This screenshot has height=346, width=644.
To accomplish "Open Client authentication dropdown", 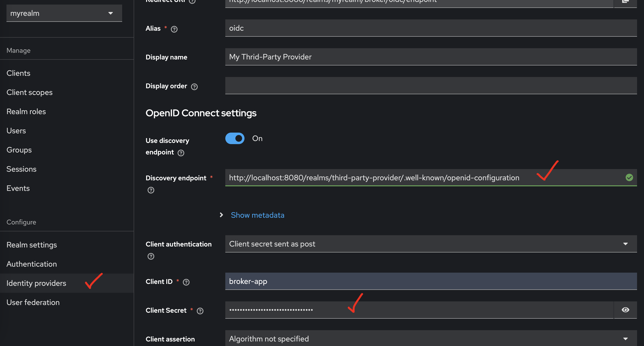I will click(431, 244).
